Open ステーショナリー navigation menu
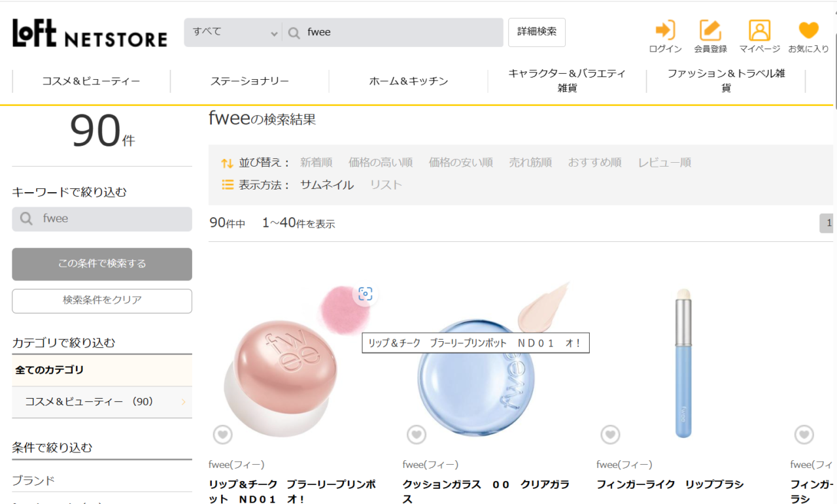Screen dimensions: 837x504 250,81
